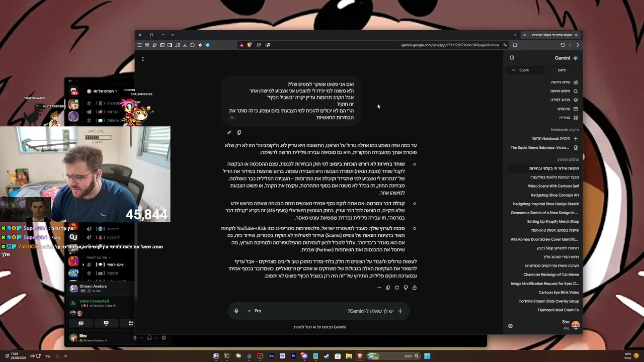Open the Brave Shields lion icon
644x362 pixels.
[x=249, y=45]
